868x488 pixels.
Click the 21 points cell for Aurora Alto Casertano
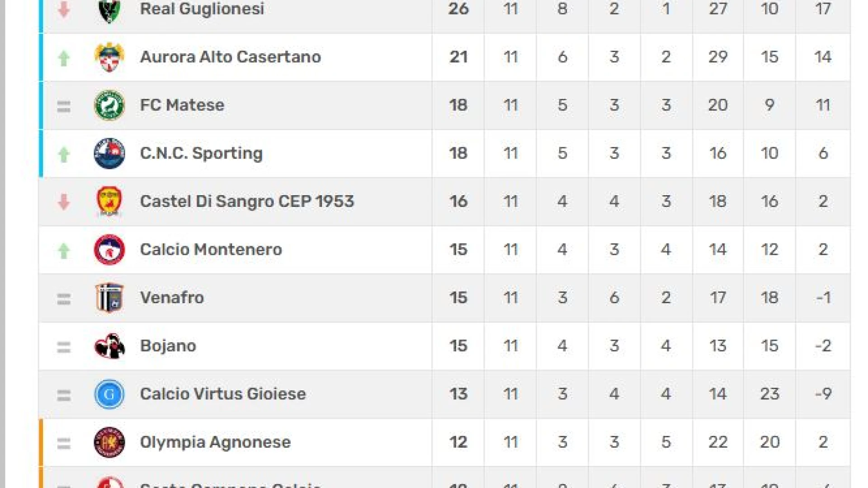(458, 57)
